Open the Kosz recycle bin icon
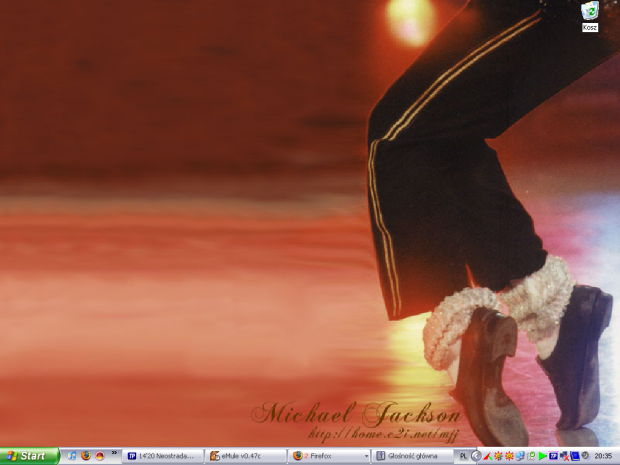 click(590, 17)
